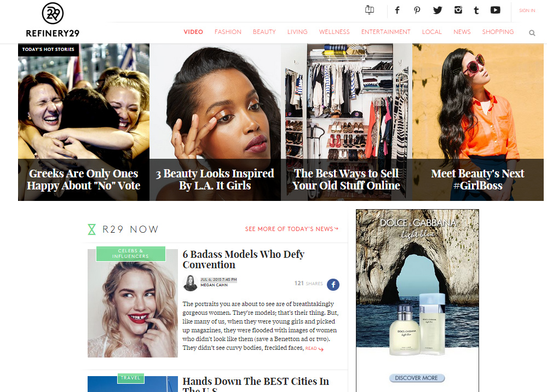Open the newsletter mailbox icon
This screenshot has height=392, width=547.
[x=370, y=10]
